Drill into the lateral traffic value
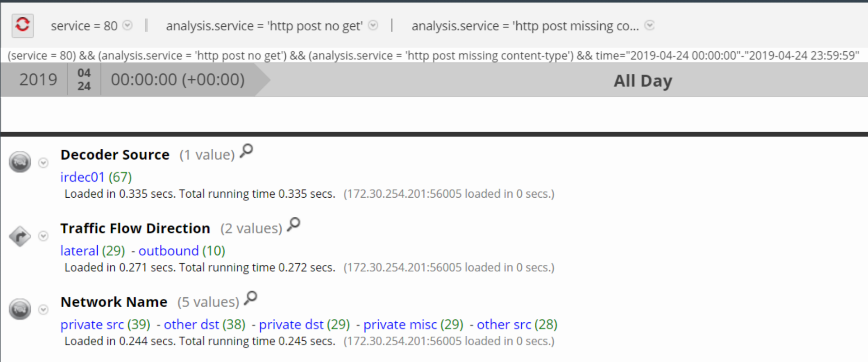The width and height of the screenshot is (868, 362). [80, 251]
